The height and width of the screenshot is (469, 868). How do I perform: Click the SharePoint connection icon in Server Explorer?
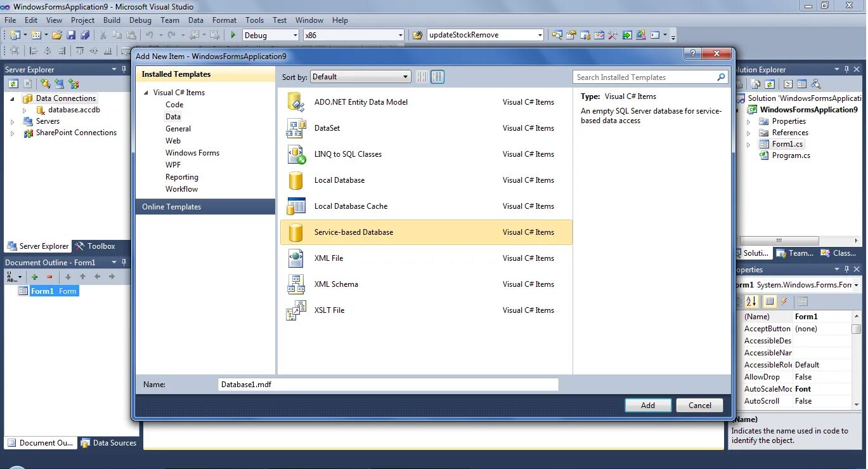click(x=74, y=84)
